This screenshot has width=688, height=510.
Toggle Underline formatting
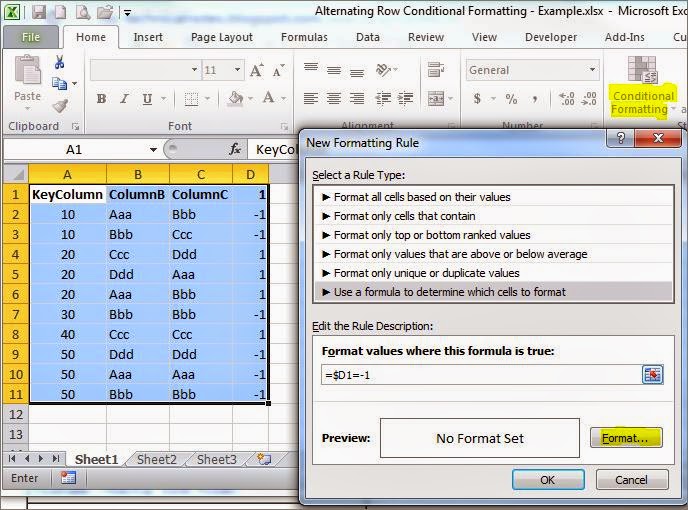pyautogui.click(x=147, y=99)
